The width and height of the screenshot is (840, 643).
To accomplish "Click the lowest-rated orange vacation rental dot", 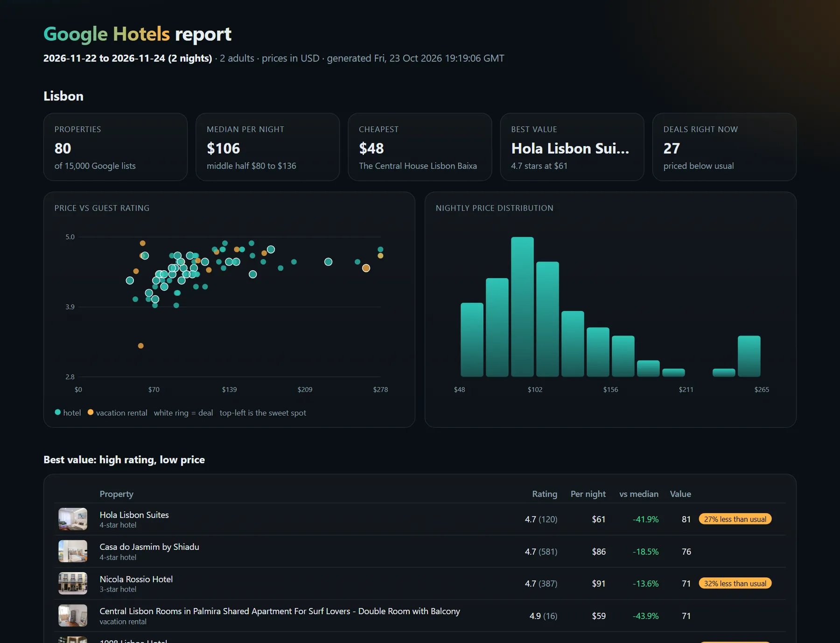I will [x=141, y=346].
